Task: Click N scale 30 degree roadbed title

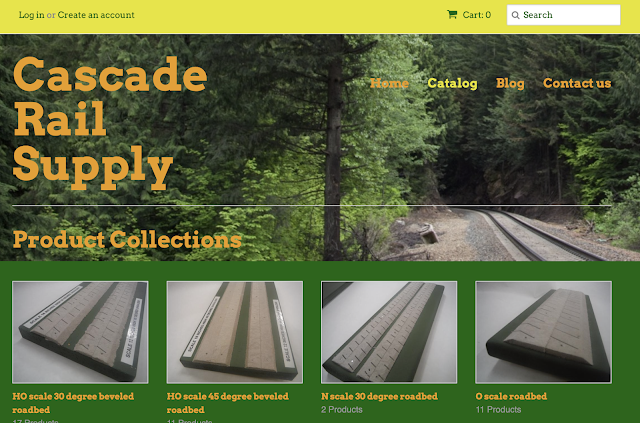Action: (x=379, y=396)
